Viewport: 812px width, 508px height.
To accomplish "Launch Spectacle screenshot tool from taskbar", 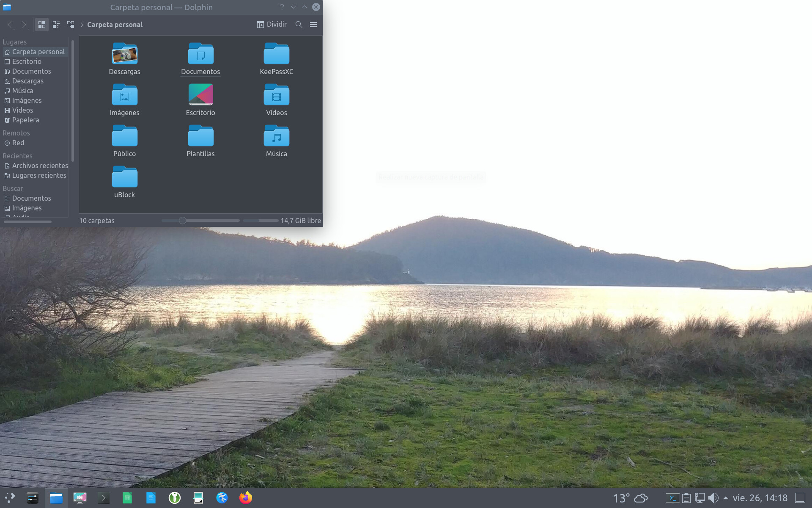I will pos(80,498).
